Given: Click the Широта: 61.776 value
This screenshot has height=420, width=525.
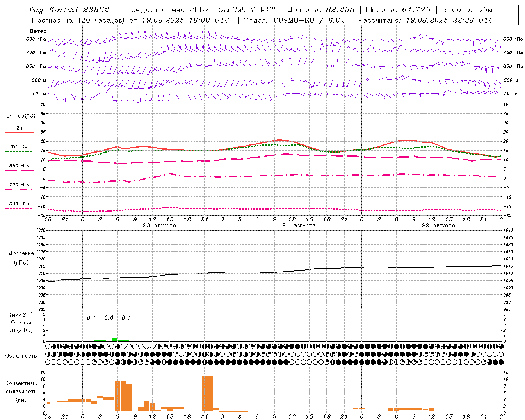Looking at the screenshot, I should click(x=398, y=10).
